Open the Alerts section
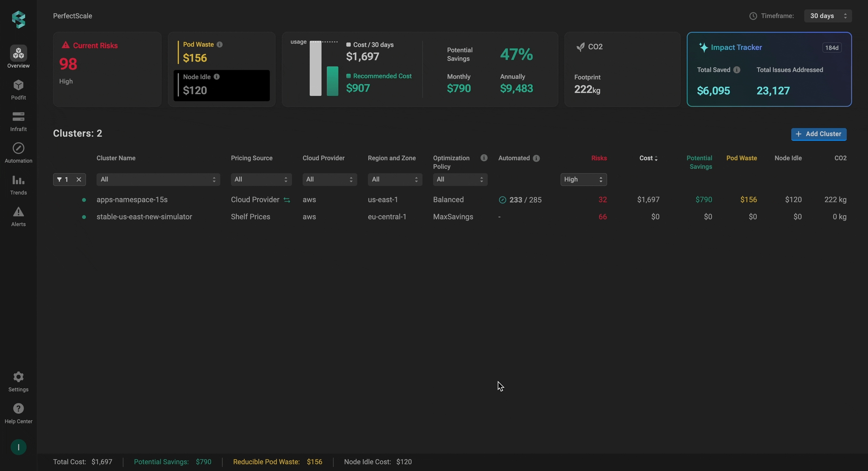Screen dimensions: 868x471 [18, 216]
